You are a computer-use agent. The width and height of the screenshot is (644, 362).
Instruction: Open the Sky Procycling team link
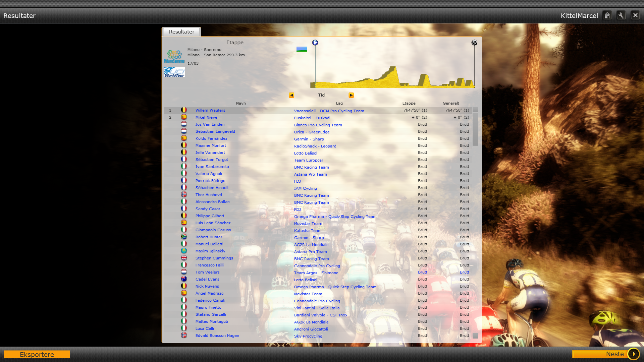[x=308, y=336]
